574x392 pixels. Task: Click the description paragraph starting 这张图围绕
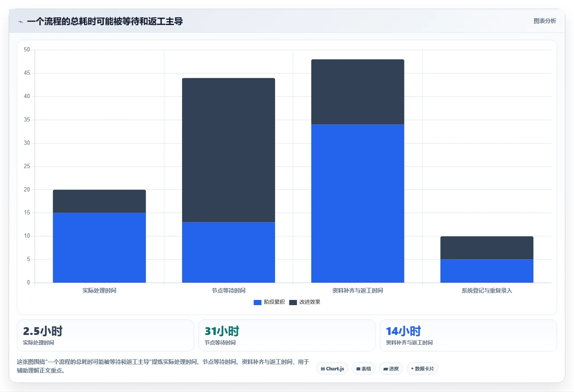[x=163, y=366]
